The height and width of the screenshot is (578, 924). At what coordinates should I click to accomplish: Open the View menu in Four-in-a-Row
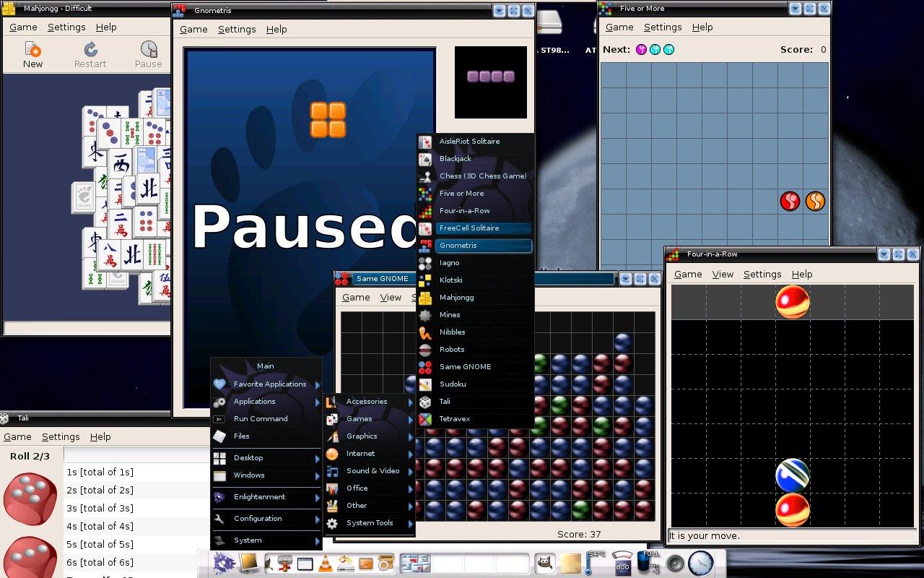[723, 275]
